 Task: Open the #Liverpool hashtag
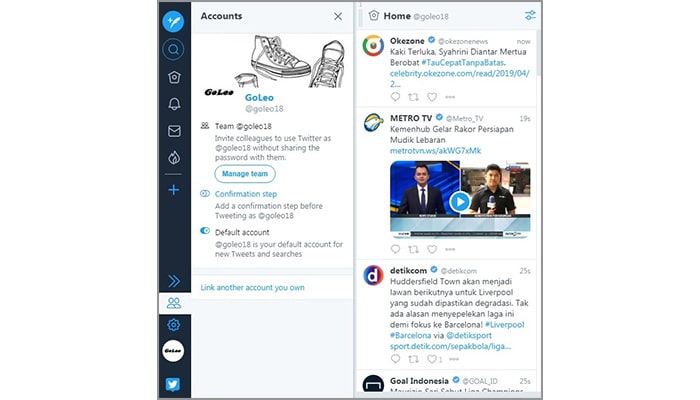tap(504, 325)
